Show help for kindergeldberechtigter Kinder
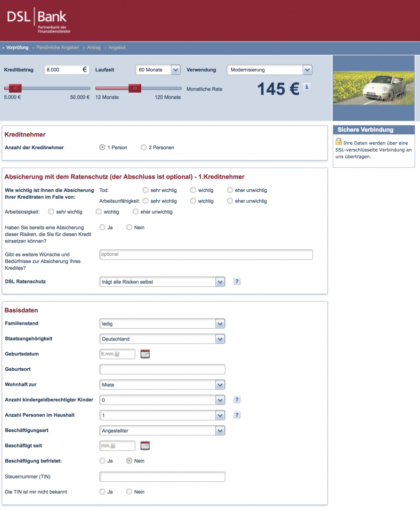 click(x=237, y=400)
